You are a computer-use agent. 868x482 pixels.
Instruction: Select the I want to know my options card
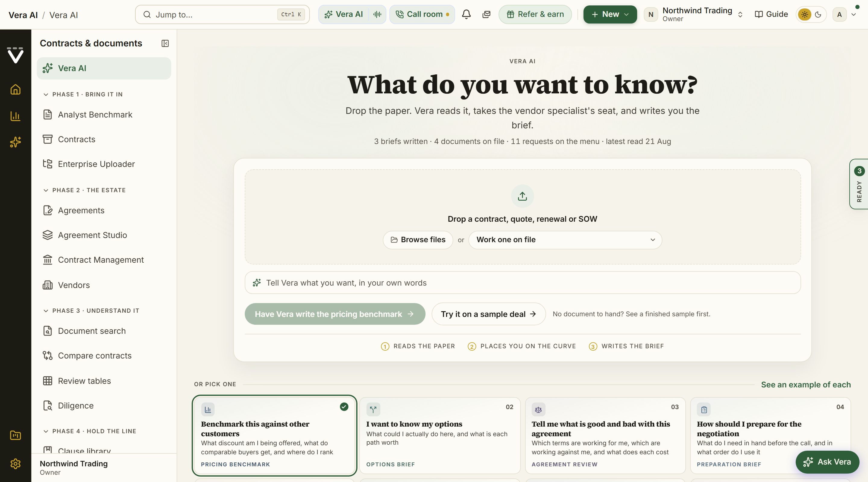pos(440,435)
